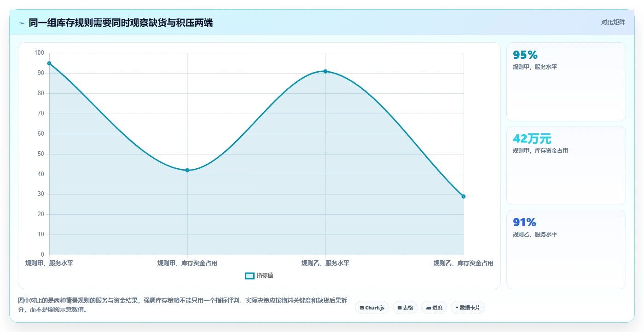Select the 进度 tag button

click(x=434, y=308)
